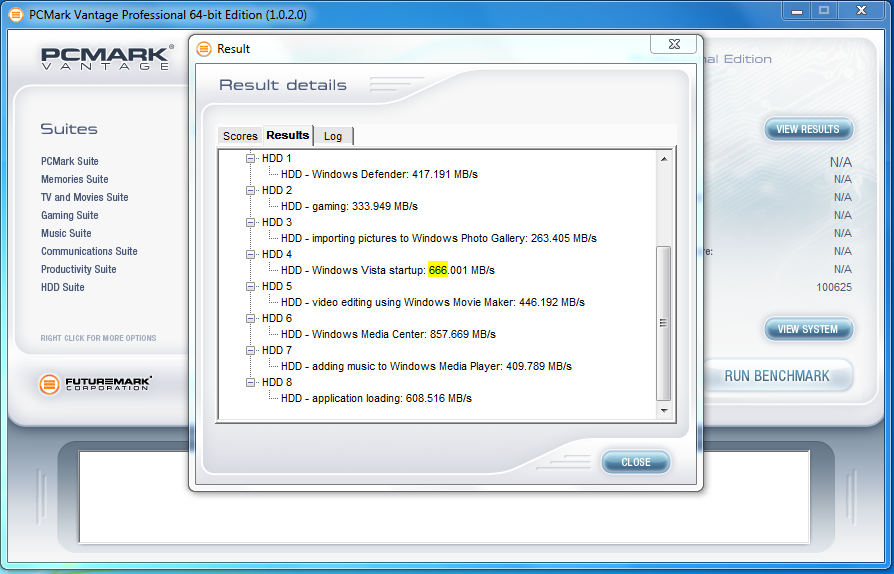
Task: Minimize the PCMark Vantage main window
Action: (797, 11)
